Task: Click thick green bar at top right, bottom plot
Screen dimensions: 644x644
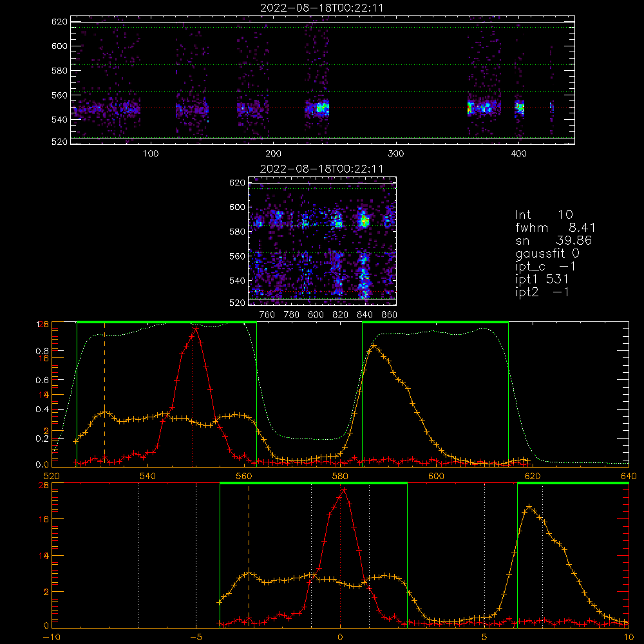Action: [x=573, y=483]
